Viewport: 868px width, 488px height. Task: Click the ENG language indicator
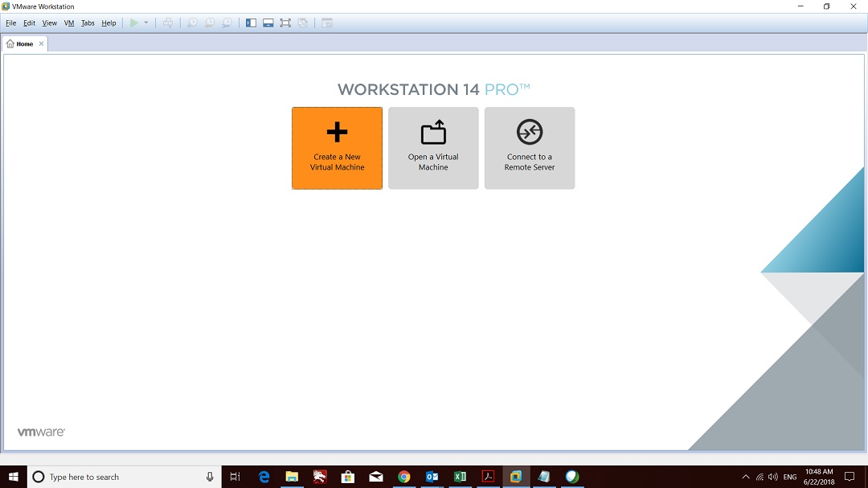tap(790, 477)
